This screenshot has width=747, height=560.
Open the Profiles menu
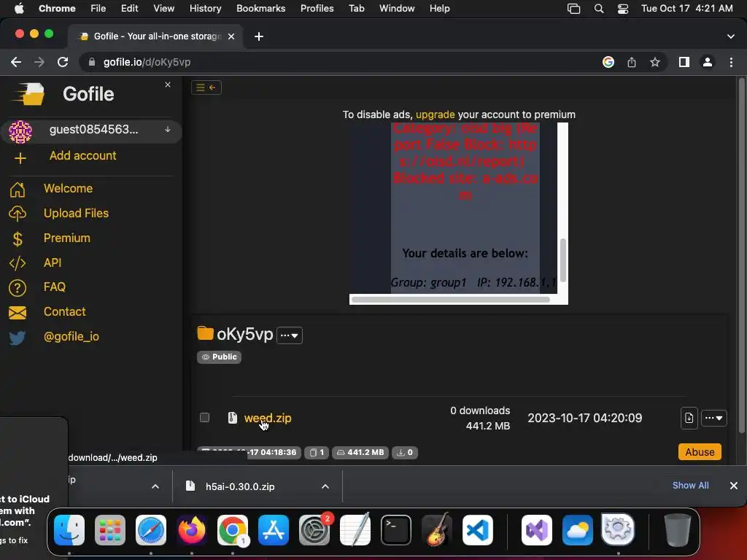click(317, 9)
